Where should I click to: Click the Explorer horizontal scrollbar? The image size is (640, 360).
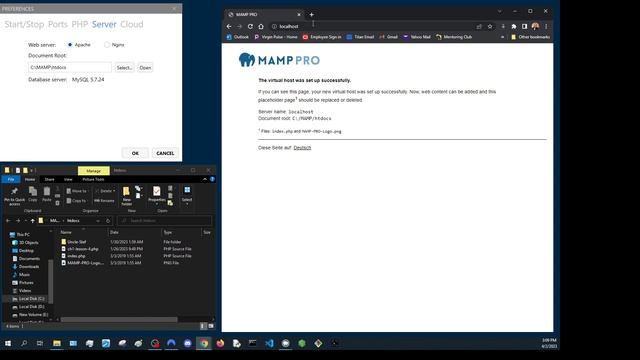coord(119,320)
